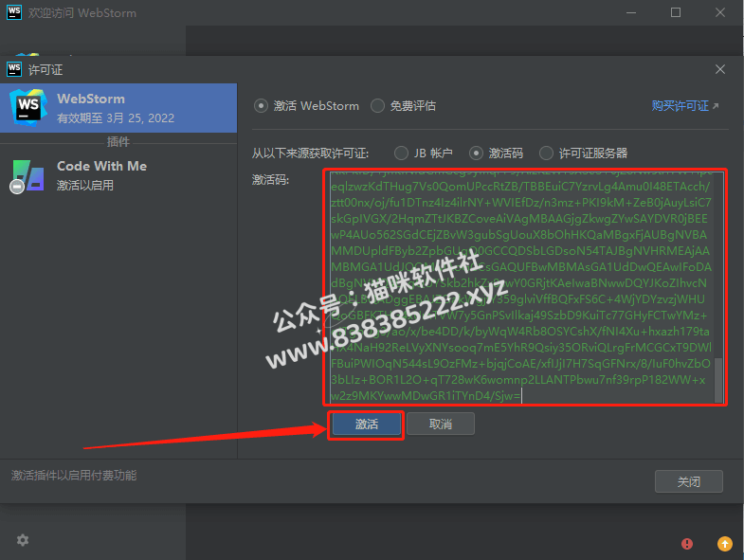
Task: Select the WebStorm product entry in the sidebar
Action: point(118,108)
